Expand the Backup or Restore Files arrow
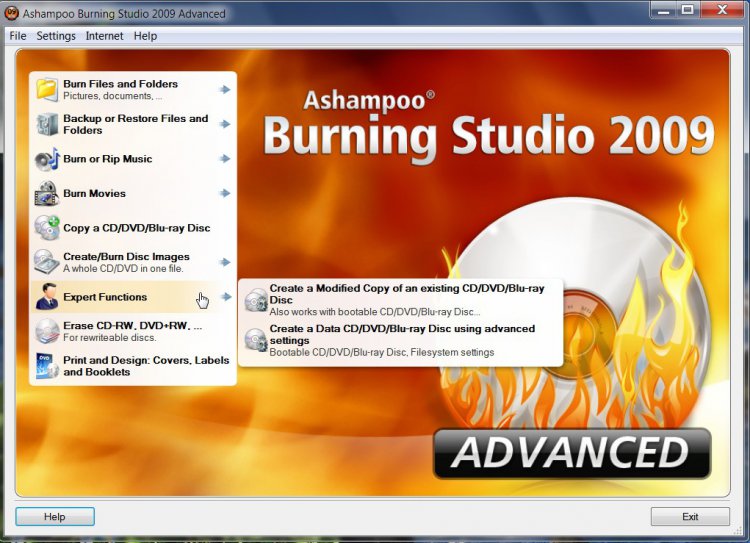This screenshot has height=543, width=750. pyautogui.click(x=224, y=124)
